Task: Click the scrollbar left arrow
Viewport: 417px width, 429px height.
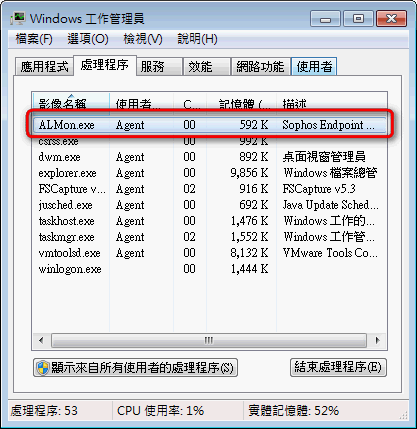Action: coord(41,340)
